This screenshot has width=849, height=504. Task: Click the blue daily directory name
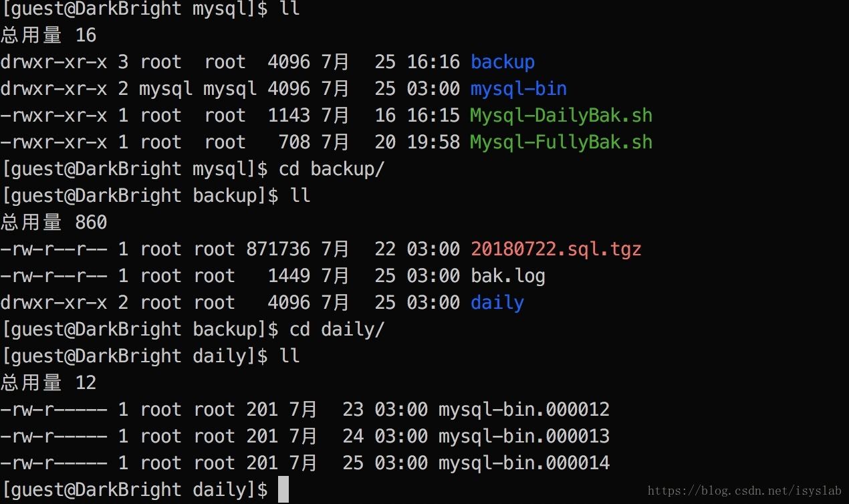[497, 303]
